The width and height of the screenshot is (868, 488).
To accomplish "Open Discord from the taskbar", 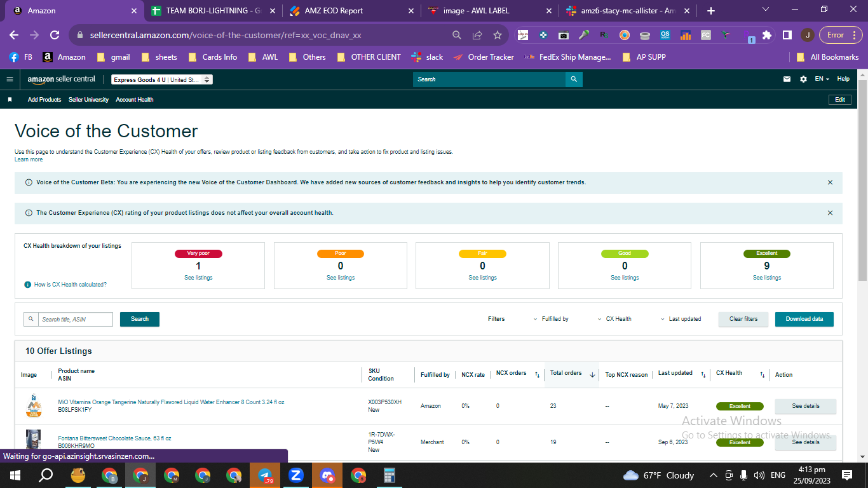I will [x=327, y=475].
